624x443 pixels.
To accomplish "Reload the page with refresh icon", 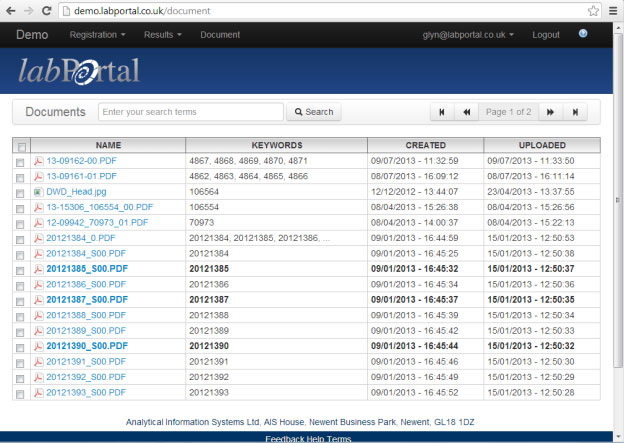I will coord(47,11).
